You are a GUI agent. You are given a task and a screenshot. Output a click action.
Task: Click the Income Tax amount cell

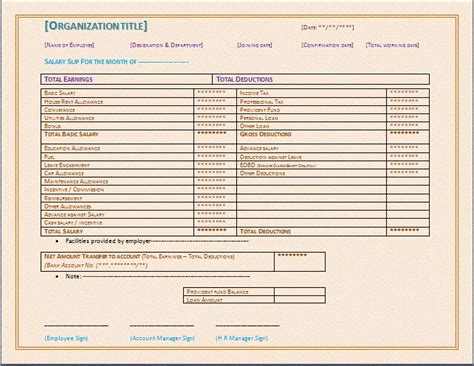pyautogui.click(x=408, y=93)
